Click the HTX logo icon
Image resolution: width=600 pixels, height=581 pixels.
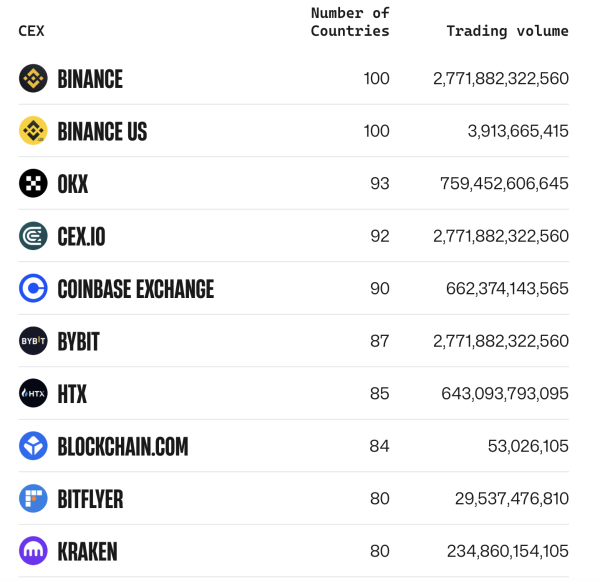33,394
